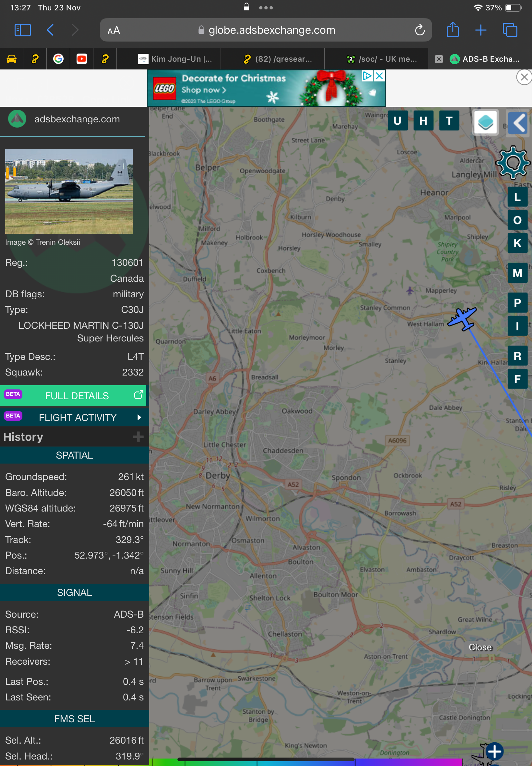The width and height of the screenshot is (532, 766).
Task: Click the Wi-Fi status icon
Action: pos(478,8)
